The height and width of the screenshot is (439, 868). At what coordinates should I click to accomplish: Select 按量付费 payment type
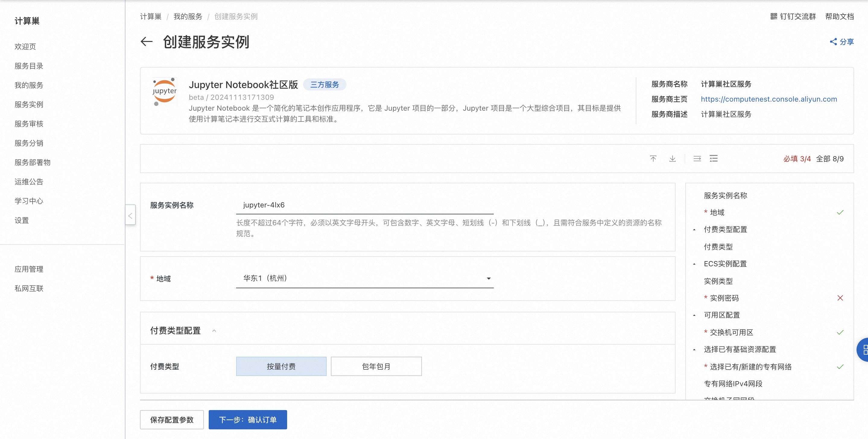pyautogui.click(x=281, y=367)
